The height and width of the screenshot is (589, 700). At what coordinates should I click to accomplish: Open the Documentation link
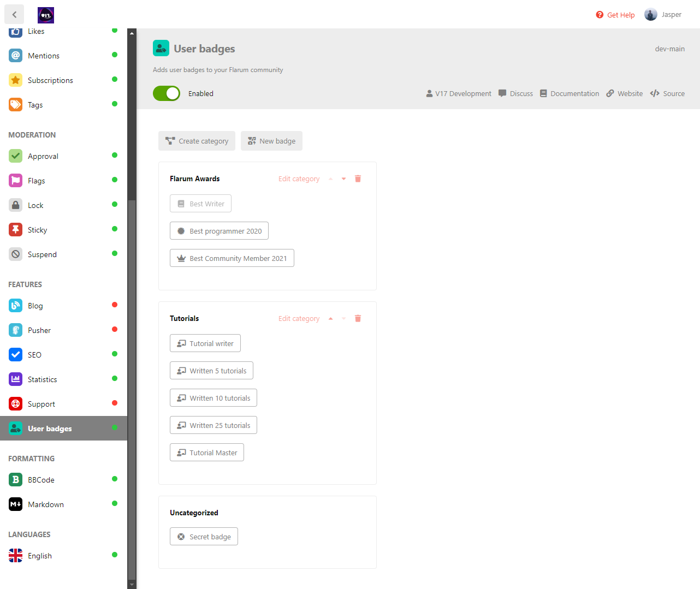click(570, 93)
